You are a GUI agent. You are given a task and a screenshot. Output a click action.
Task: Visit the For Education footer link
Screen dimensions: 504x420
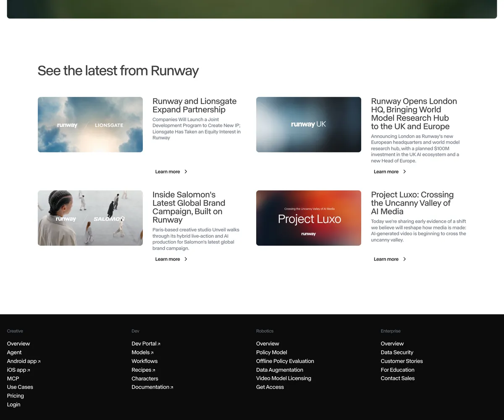(398, 370)
